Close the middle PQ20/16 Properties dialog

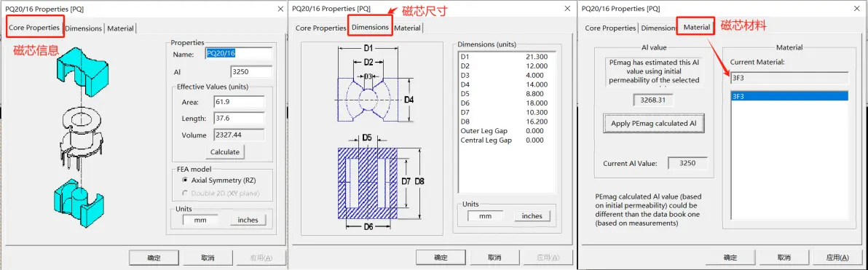point(567,9)
